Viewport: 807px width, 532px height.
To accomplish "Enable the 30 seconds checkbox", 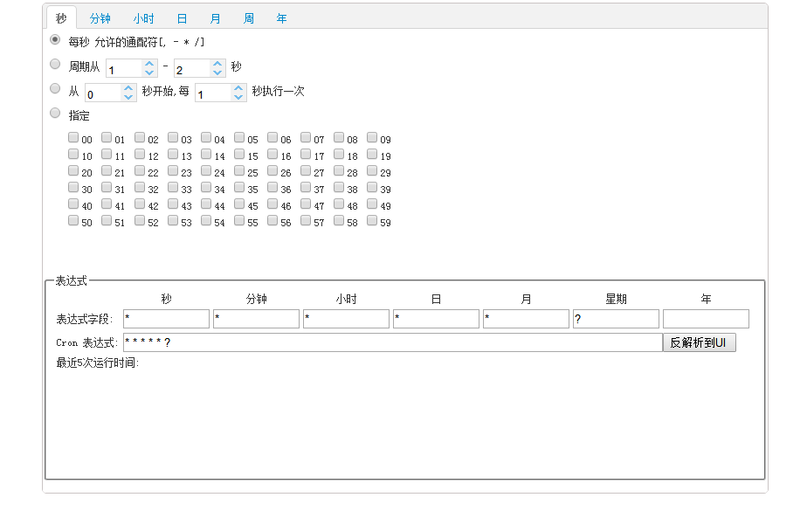I will click(73, 188).
